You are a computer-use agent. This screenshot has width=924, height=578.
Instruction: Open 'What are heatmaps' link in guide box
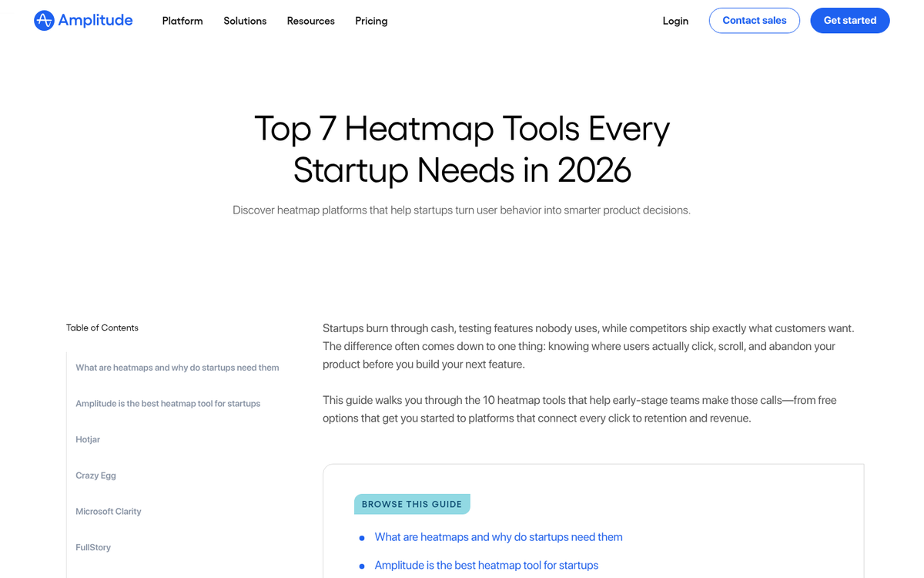coord(498,536)
